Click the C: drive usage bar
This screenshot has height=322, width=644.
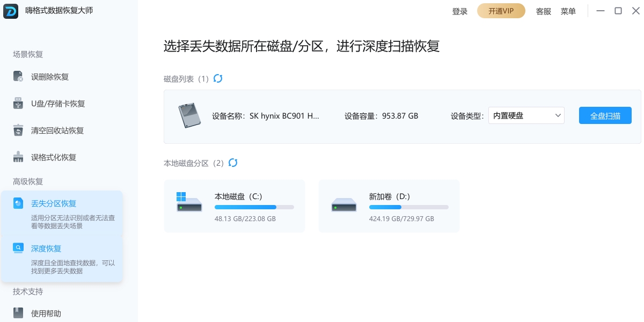coord(254,207)
